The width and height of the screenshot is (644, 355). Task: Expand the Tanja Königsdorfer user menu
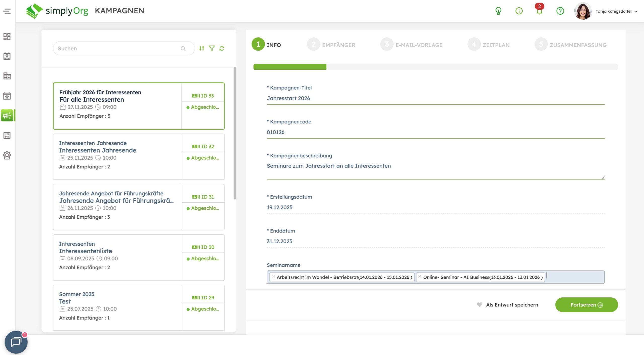point(616,11)
